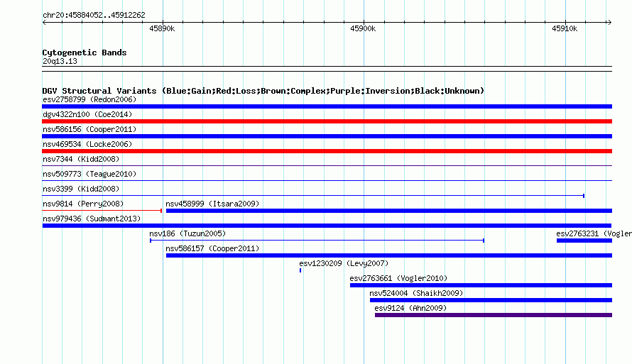Click the nsv979436 (Sudmant2013) variant bar
The height and width of the screenshot is (364, 632).
point(327,226)
